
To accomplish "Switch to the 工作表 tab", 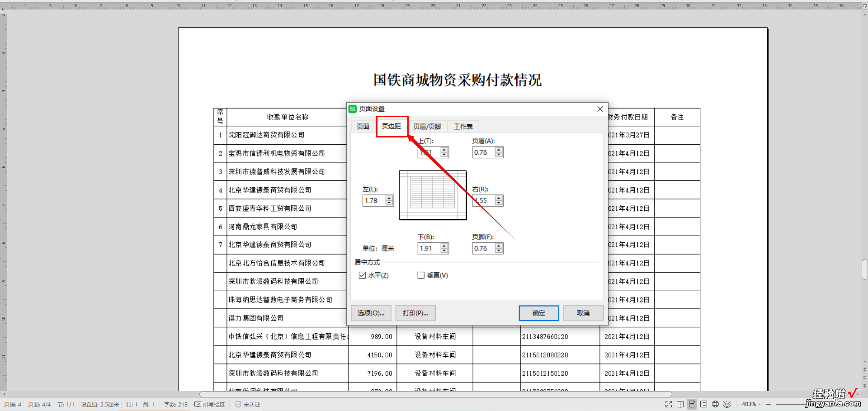I will point(463,127).
